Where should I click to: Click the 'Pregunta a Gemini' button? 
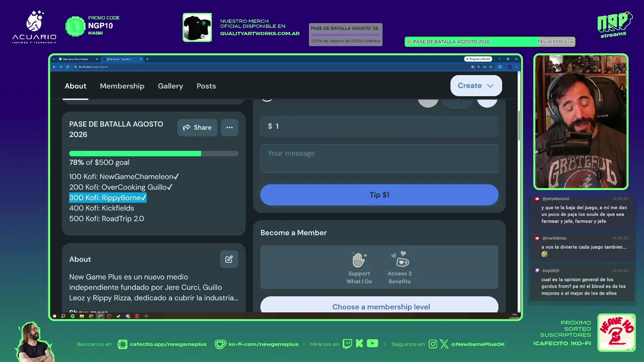(477, 59)
